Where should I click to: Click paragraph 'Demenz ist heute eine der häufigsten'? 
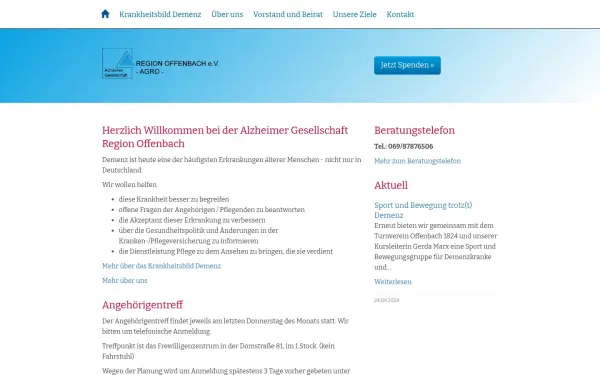tap(232, 165)
